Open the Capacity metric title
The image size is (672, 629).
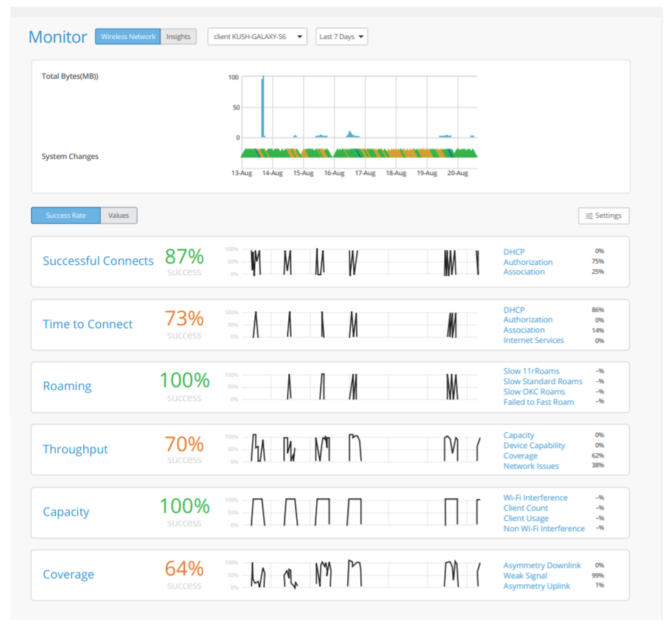coord(66,511)
